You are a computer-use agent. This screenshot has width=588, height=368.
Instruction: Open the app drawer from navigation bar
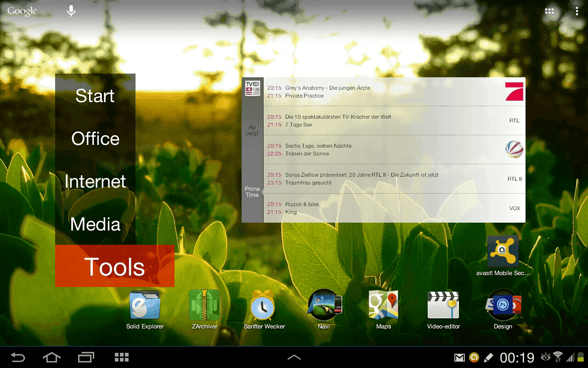pos(122,357)
